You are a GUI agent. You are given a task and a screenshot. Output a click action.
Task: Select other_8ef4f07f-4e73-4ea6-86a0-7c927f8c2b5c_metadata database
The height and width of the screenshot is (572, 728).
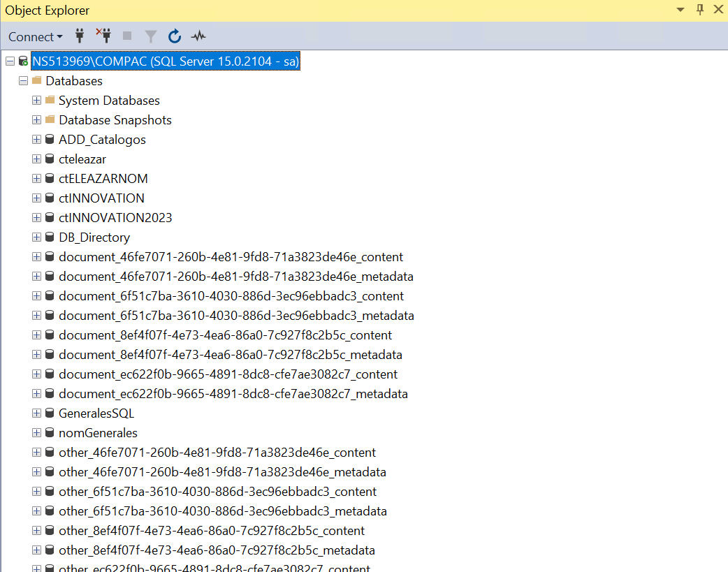tap(217, 550)
